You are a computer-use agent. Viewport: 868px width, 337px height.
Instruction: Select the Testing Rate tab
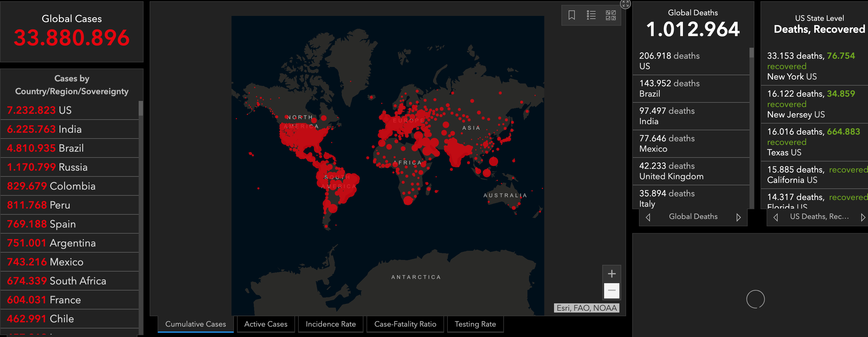[475, 324]
